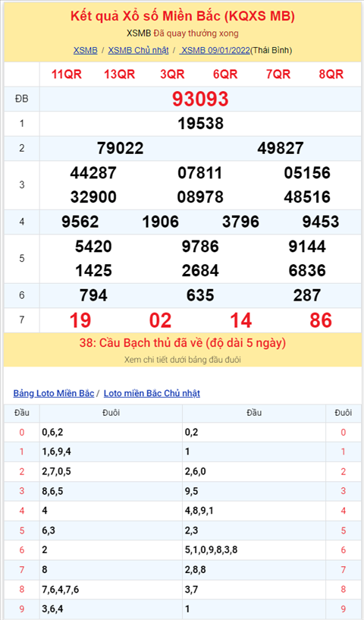364x620 pixels.
Task: Click fourth prize number 9453
Action: tap(321, 222)
